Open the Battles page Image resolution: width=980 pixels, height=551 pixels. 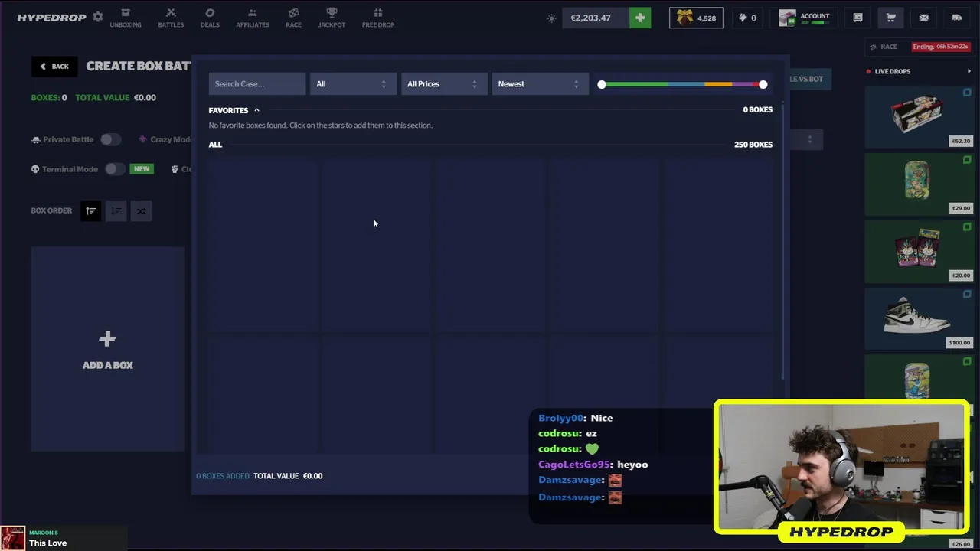[171, 18]
